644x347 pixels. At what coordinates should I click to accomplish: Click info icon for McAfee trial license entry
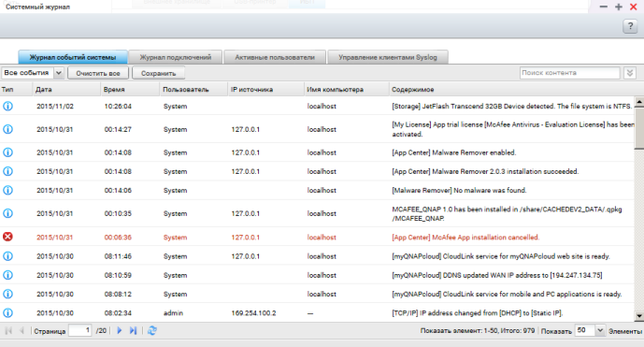tap(7, 129)
